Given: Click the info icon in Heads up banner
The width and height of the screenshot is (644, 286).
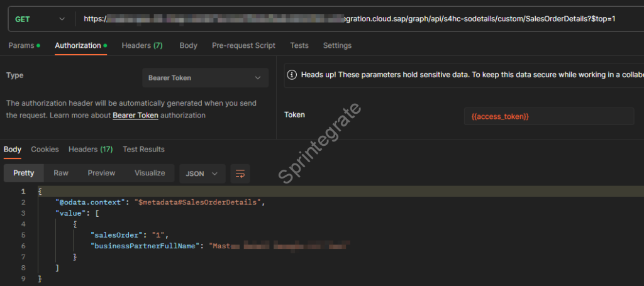Looking at the screenshot, I should tap(292, 74).
